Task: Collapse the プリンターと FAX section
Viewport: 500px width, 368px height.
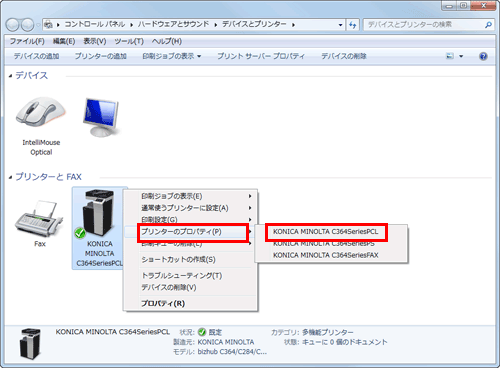Action: pyautogui.click(x=10, y=177)
